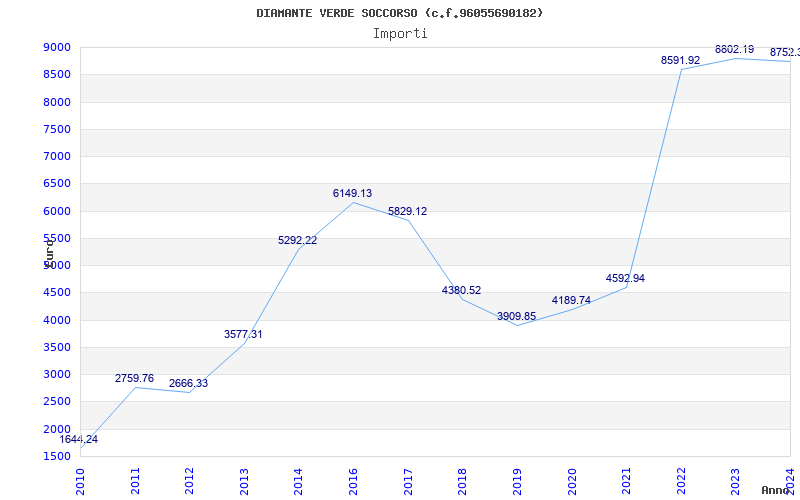
Task: Click the 3909.85 low point label
Action: pos(516,316)
